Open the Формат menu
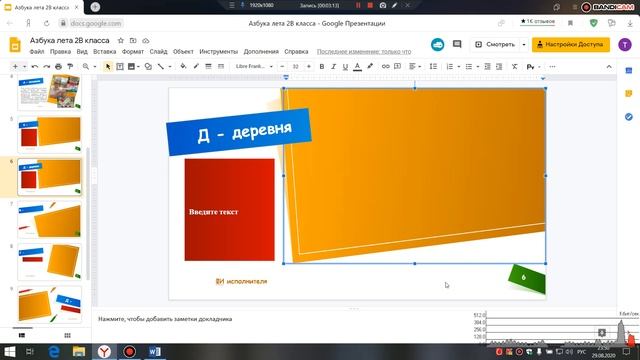The height and width of the screenshot is (360, 640). tap(133, 52)
